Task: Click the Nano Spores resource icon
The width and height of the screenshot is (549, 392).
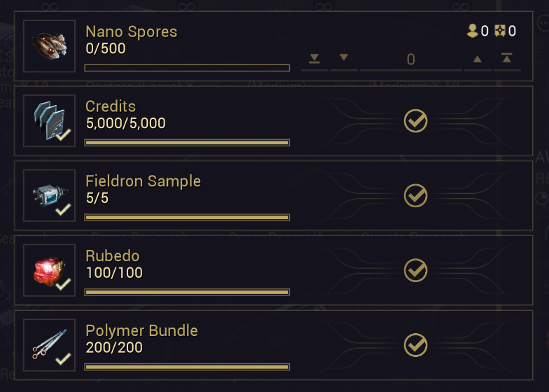Action: tap(49, 46)
